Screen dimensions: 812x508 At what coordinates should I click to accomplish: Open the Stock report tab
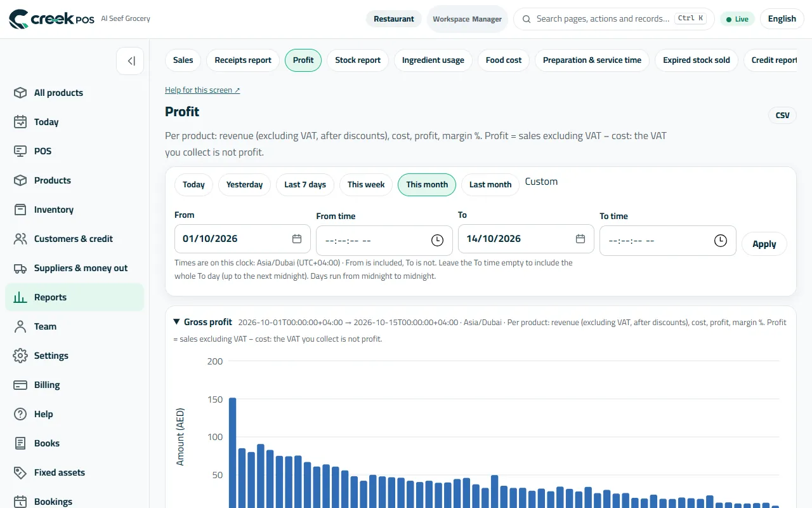pos(358,60)
